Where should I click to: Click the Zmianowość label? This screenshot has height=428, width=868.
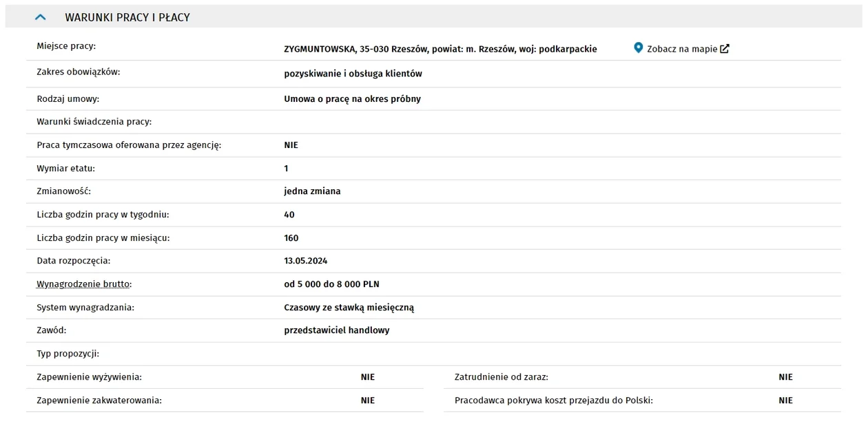[64, 191]
